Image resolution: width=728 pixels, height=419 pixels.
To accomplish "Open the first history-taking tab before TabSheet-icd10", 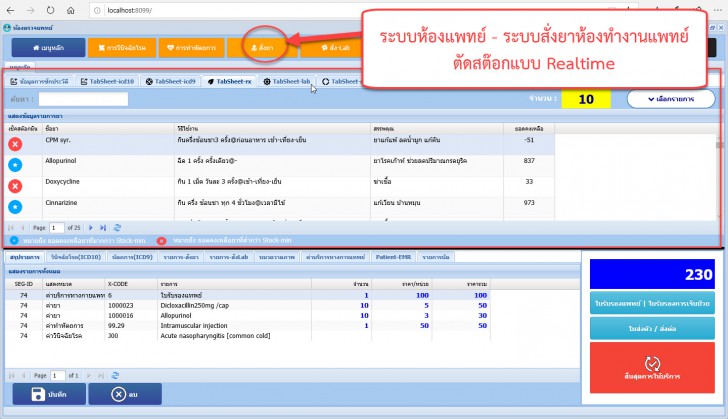I will (x=40, y=81).
